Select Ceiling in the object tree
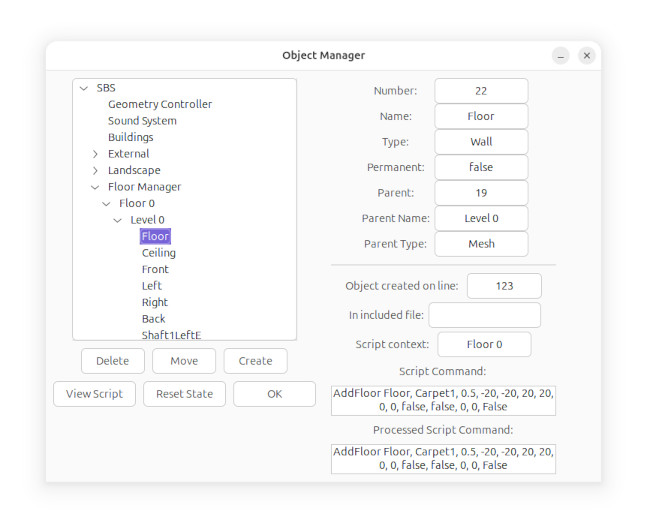 [x=158, y=253]
